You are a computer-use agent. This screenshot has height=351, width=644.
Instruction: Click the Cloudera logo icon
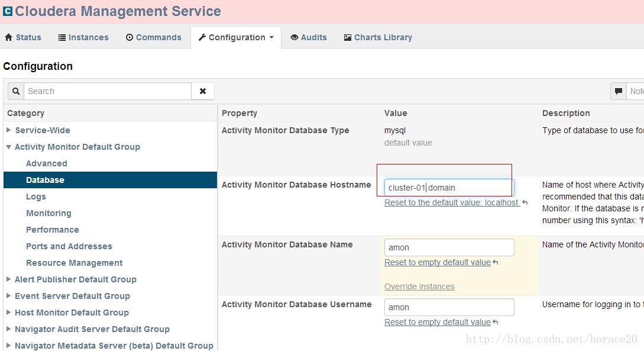[x=8, y=11]
